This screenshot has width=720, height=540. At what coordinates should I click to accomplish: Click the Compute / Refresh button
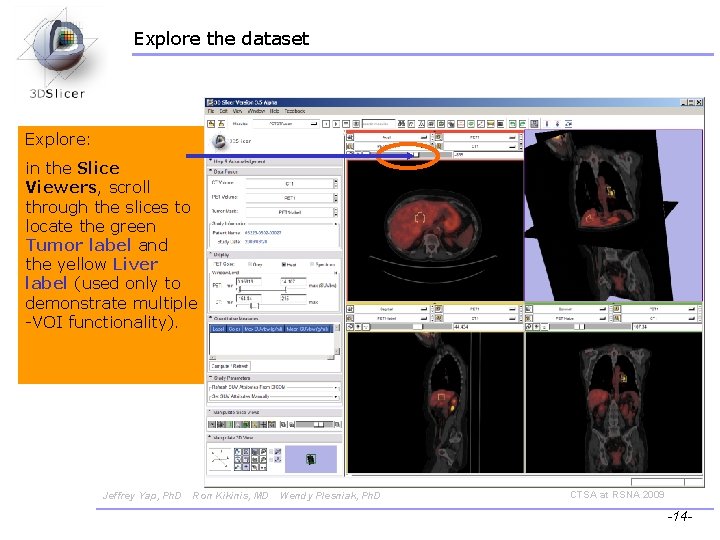pyautogui.click(x=230, y=366)
